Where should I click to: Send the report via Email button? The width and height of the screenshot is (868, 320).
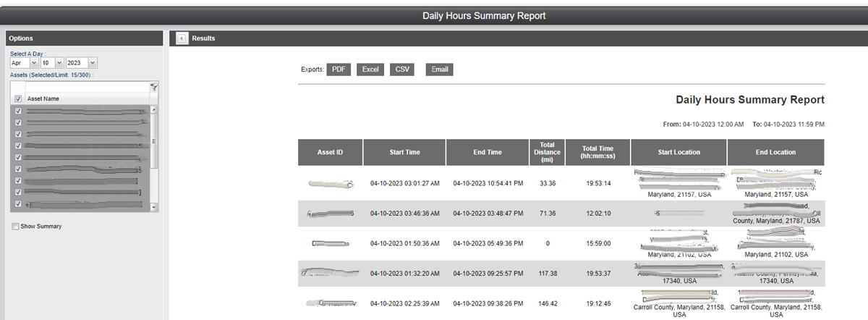pos(439,70)
